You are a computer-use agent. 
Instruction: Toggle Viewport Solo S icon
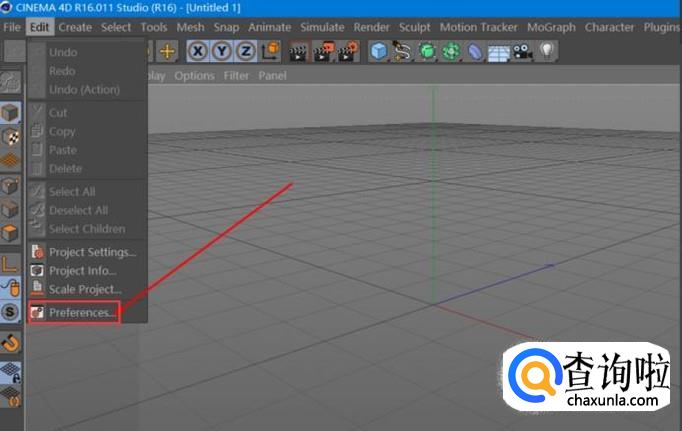pyautogui.click(x=10, y=312)
